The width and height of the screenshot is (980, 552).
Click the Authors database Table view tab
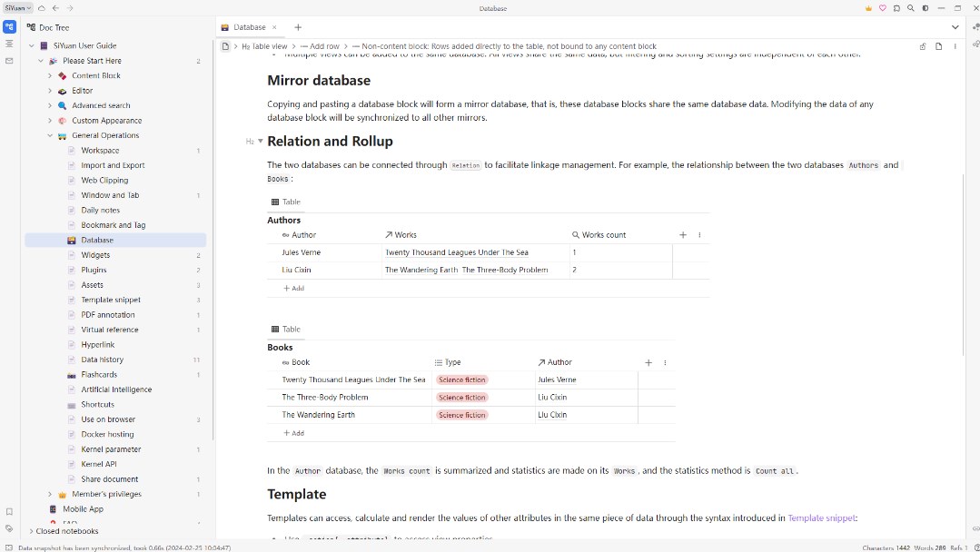285,202
